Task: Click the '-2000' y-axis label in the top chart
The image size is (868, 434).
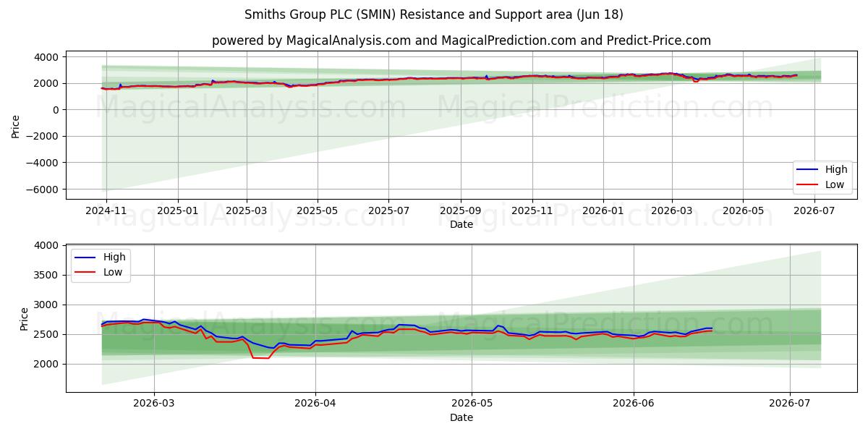Action: click(44, 137)
